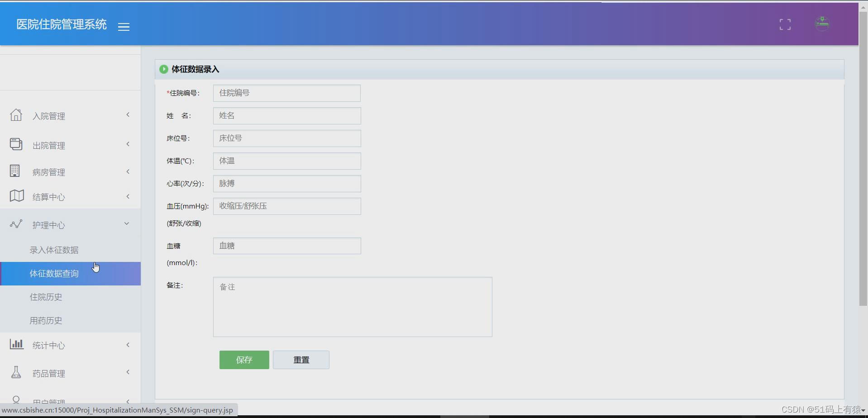Click the map icon for 结算中心
Image resolution: width=868 pixels, height=418 pixels.
tap(17, 196)
